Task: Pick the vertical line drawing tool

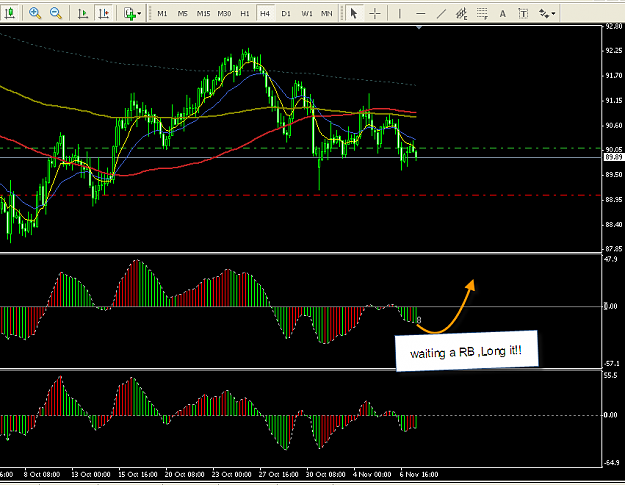Action: pos(400,14)
